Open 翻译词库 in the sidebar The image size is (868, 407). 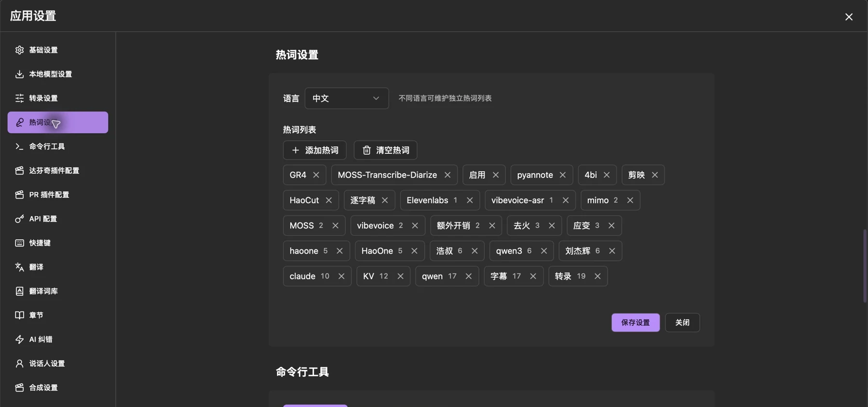click(58, 291)
